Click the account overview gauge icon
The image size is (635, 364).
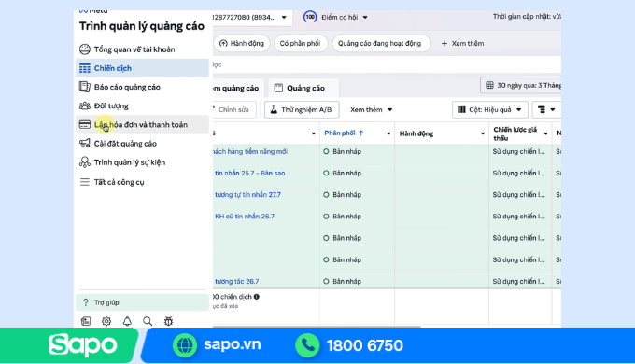coord(85,49)
